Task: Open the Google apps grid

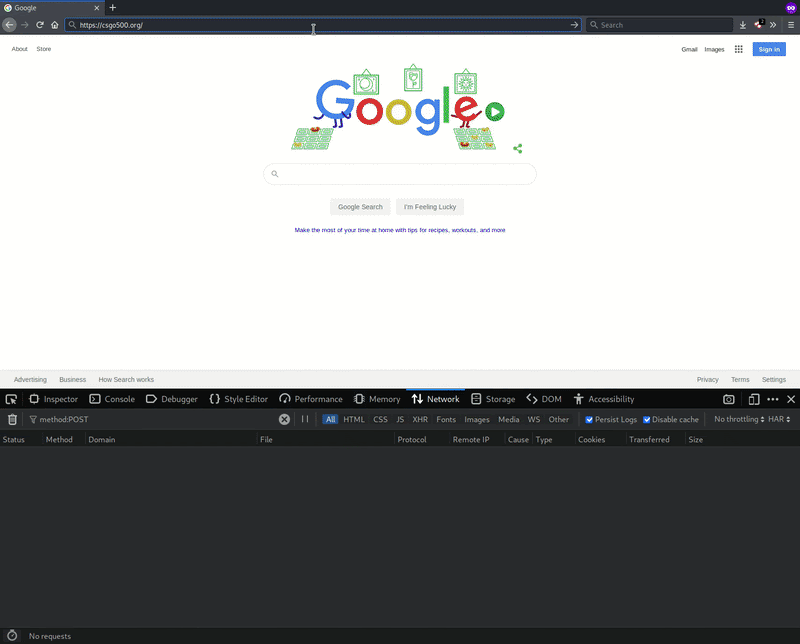Action: 738,49
